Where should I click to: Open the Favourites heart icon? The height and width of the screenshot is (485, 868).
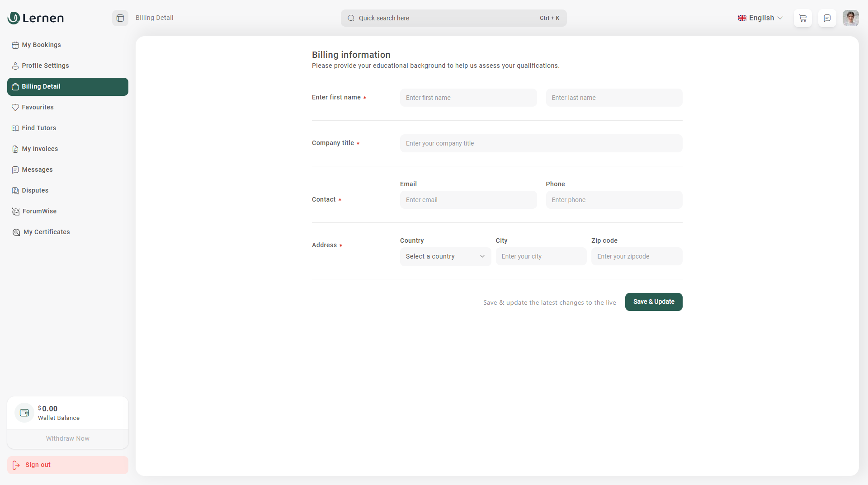coord(15,107)
